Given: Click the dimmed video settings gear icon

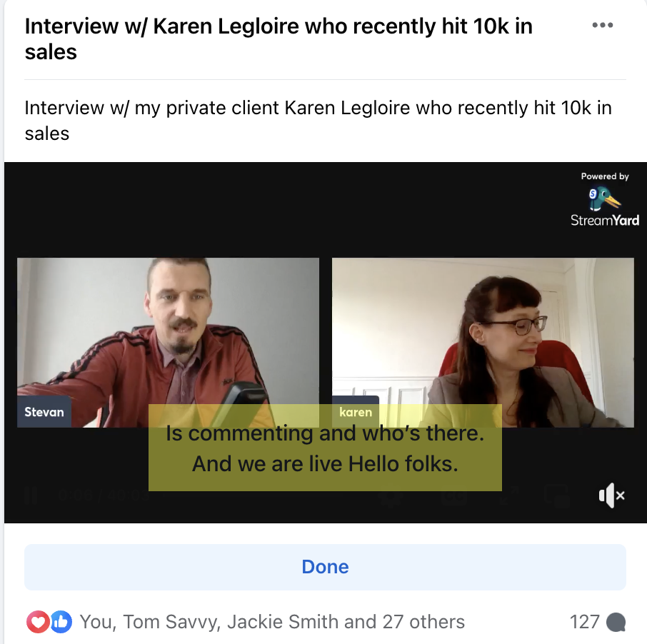Looking at the screenshot, I should tap(391, 495).
